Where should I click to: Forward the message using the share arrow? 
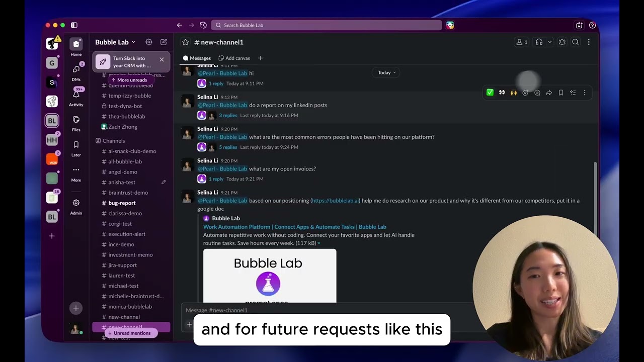(549, 93)
